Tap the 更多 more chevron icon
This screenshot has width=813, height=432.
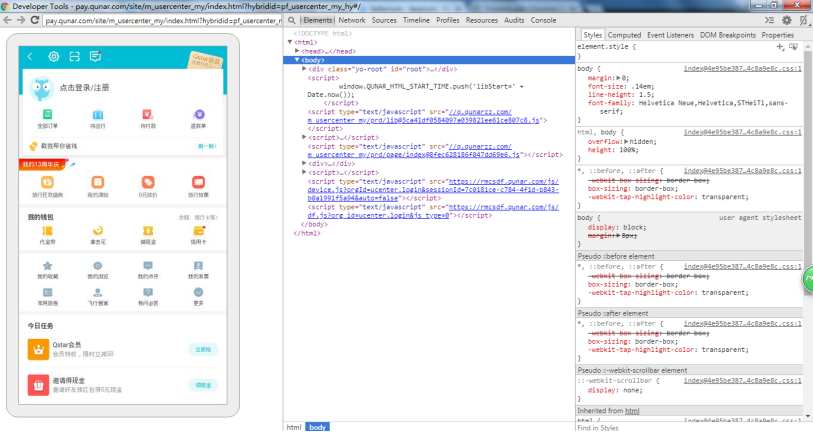[199, 292]
